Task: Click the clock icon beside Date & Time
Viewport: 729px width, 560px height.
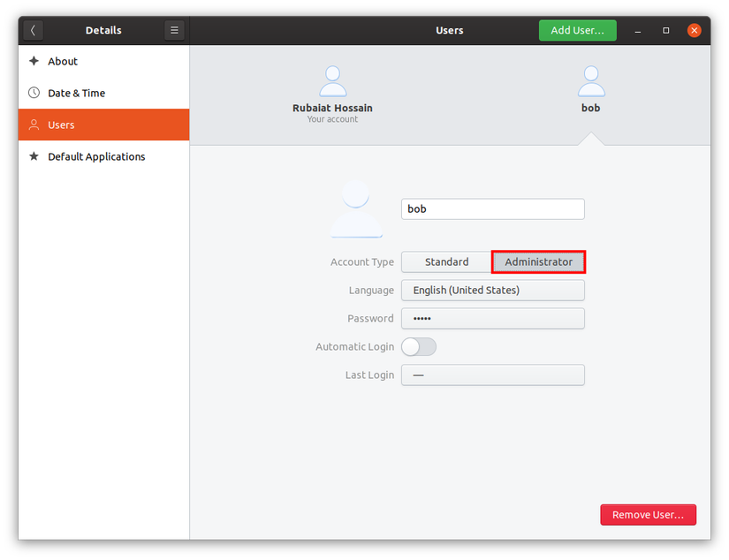Action: point(34,93)
